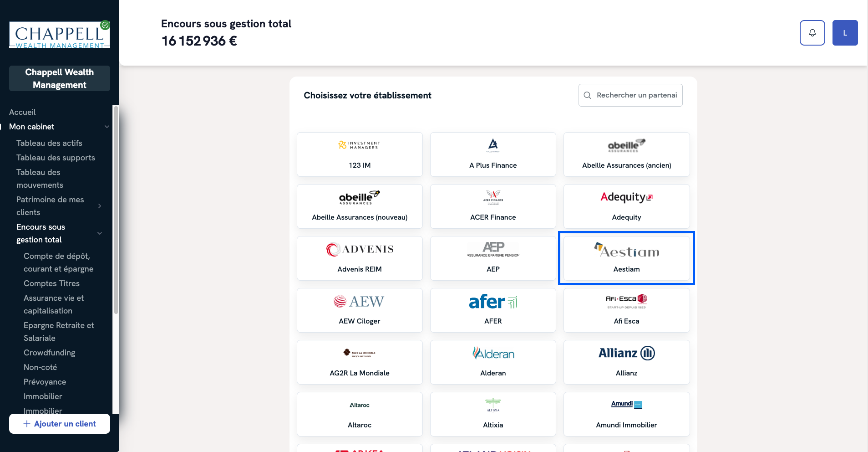
Task: Open the user profile 'L' avatar
Action: pos(845,33)
